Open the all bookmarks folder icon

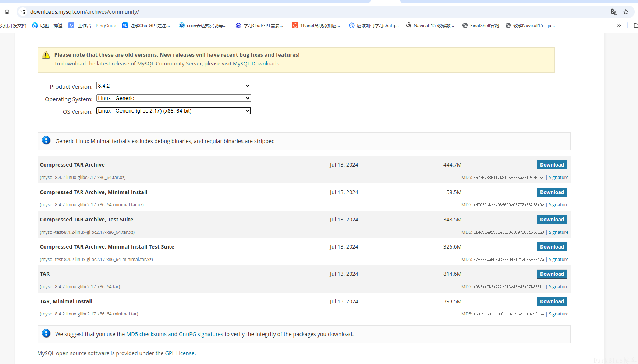point(635,25)
